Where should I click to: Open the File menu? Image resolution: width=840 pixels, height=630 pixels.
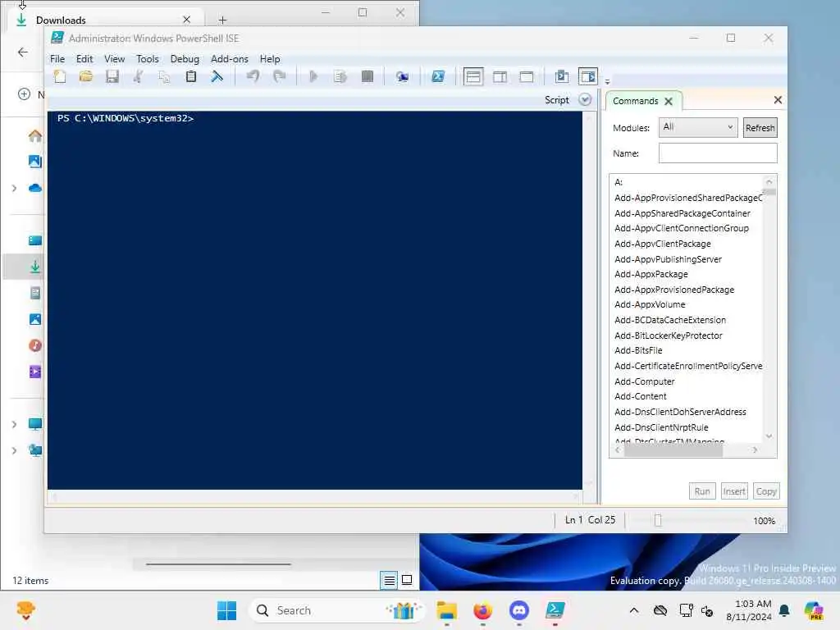[57, 59]
